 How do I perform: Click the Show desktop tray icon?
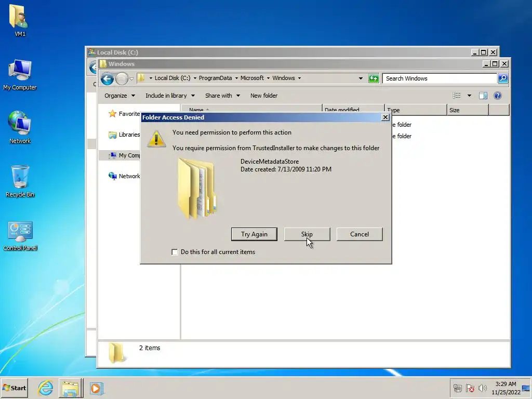coord(526,388)
